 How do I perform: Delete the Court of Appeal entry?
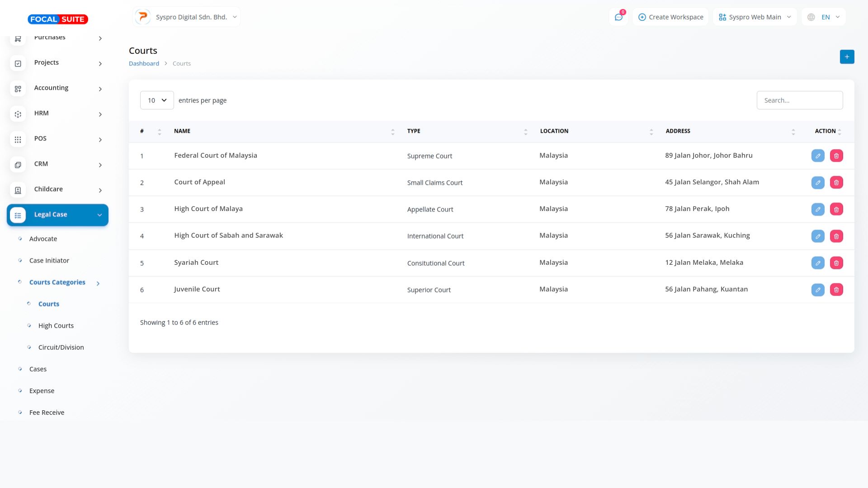click(836, 183)
